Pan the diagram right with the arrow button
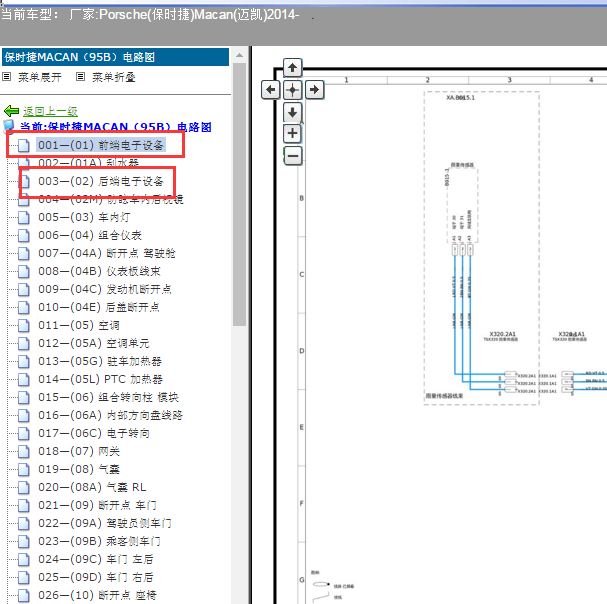Viewport: 607px width, 604px height. (314, 90)
